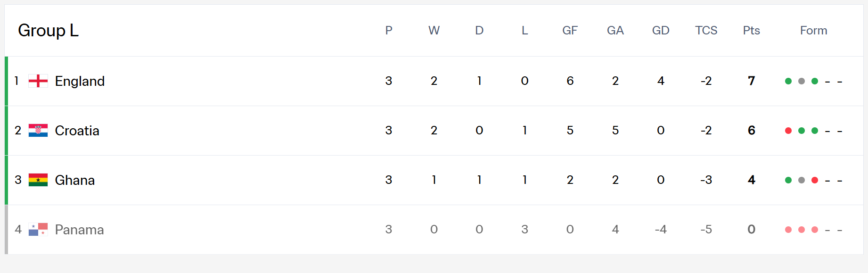Select Panama's last red form dot
This screenshot has width=868, height=273.
point(815,230)
